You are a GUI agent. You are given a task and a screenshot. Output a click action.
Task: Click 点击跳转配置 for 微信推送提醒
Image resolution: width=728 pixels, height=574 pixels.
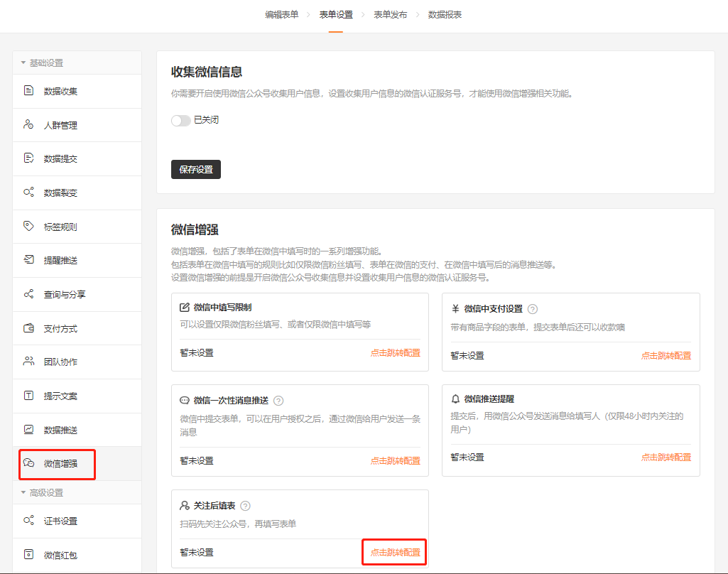click(x=666, y=457)
